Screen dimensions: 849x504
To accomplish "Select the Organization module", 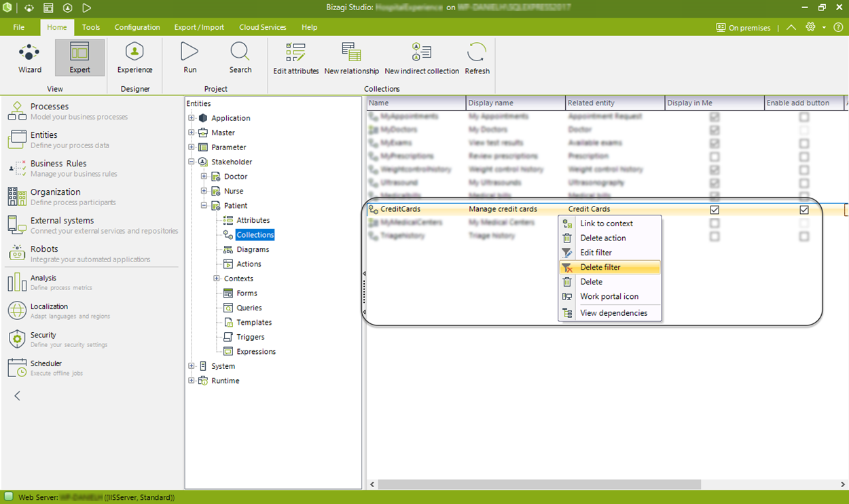I will click(x=92, y=196).
